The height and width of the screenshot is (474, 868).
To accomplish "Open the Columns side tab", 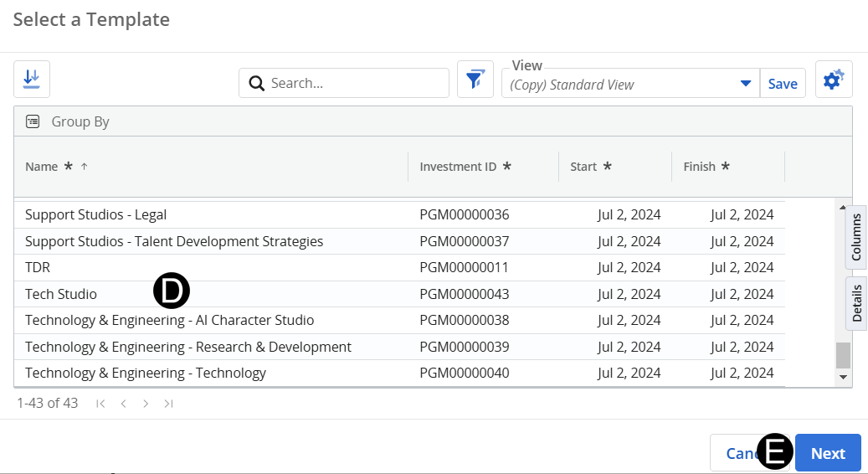I will [856, 237].
